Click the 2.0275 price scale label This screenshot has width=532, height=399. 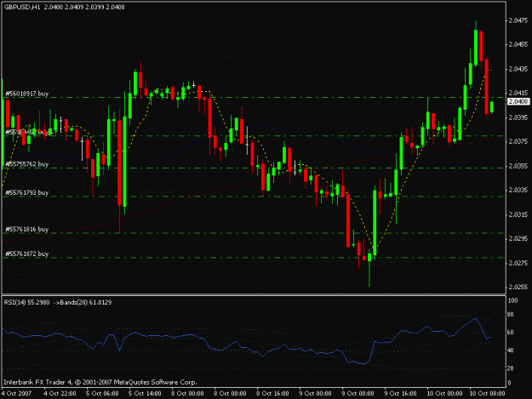tap(518, 263)
